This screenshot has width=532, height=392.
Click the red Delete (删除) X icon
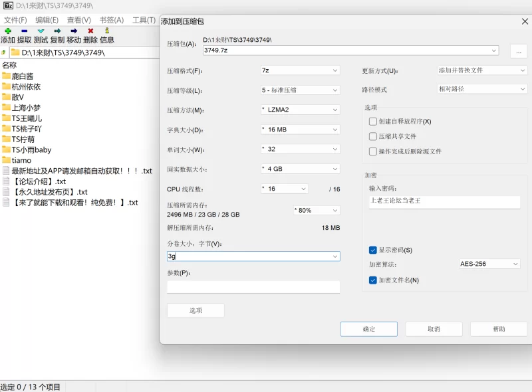point(90,31)
